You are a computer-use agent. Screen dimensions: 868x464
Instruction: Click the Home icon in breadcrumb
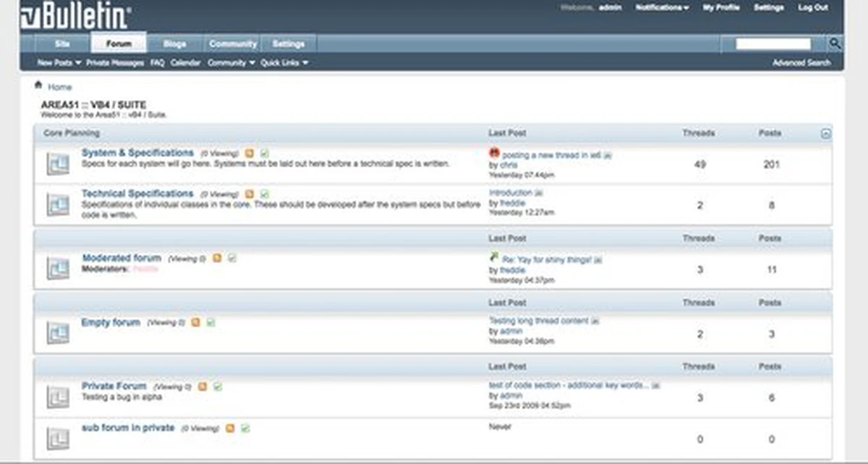(38, 85)
